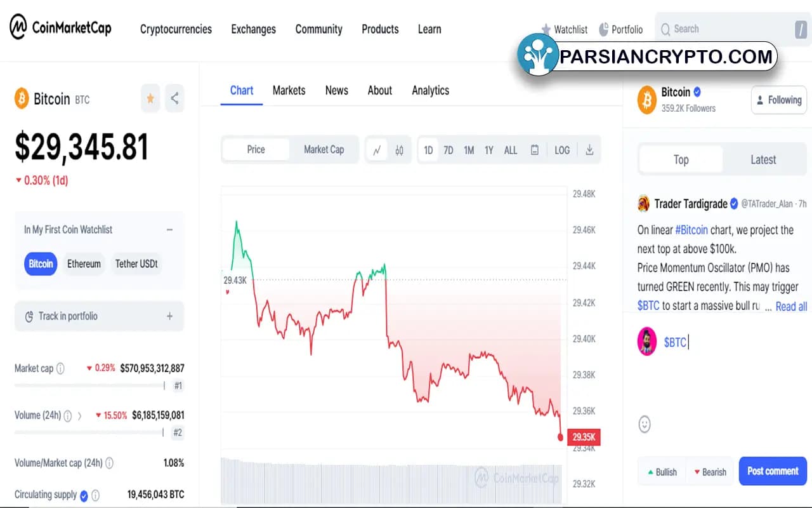Screen dimensions: 812x508
Task: Enable LOG scale on chart
Action: (x=562, y=150)
